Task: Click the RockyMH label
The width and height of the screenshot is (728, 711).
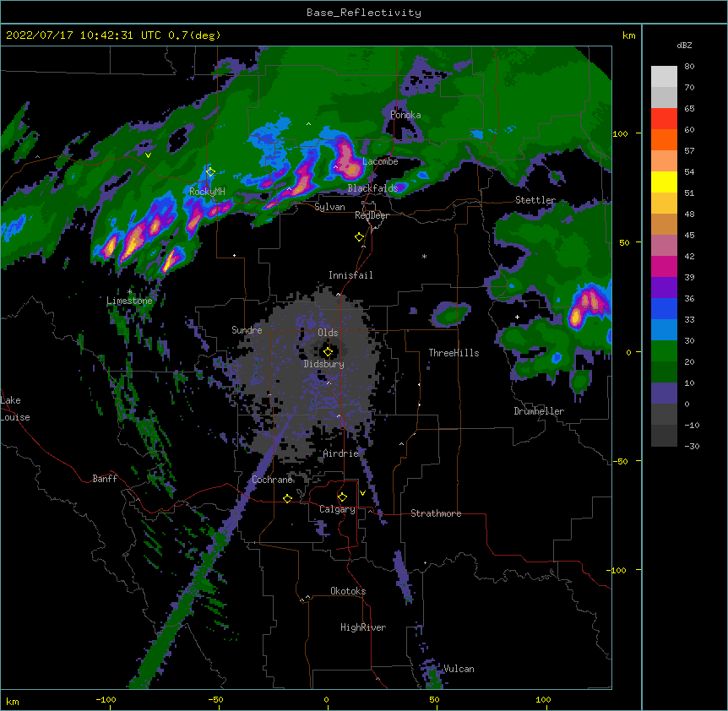Action: [207, 191]
